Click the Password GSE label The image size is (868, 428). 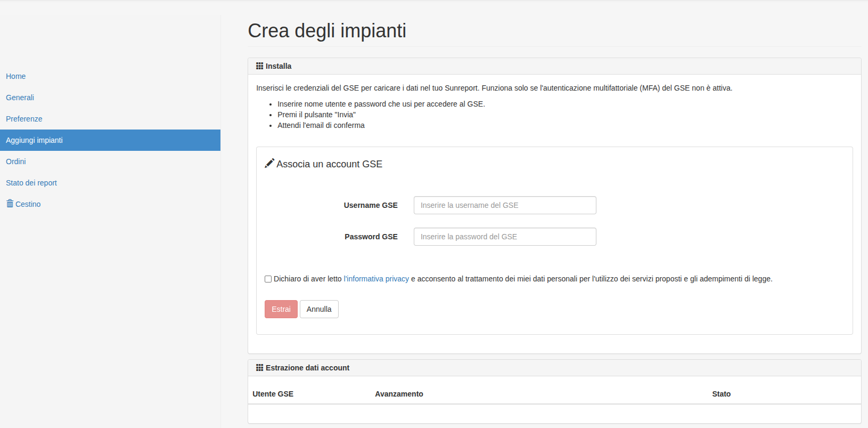coord(371,237)
